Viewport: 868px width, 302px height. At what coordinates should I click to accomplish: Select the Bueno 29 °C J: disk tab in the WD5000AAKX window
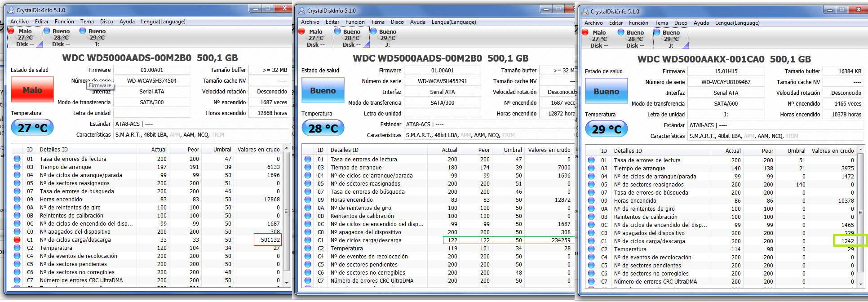point(671,39)
